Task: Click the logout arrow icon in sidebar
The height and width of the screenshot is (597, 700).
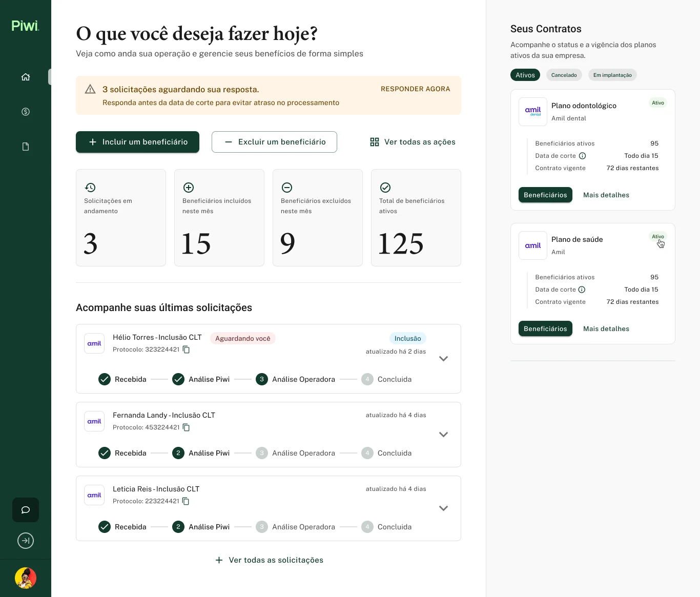Action: pyautogui.click(x=26, y=541)
